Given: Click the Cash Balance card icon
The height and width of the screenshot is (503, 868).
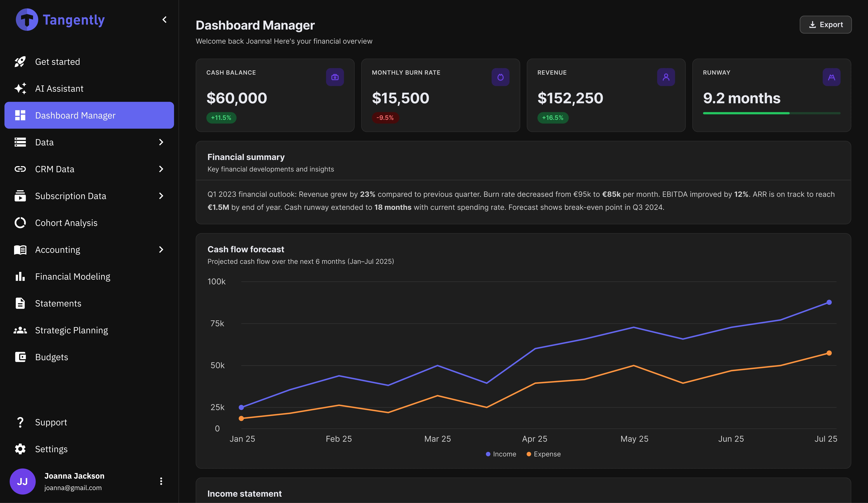Looking at the screenshot, I should [x=335, y=77].
